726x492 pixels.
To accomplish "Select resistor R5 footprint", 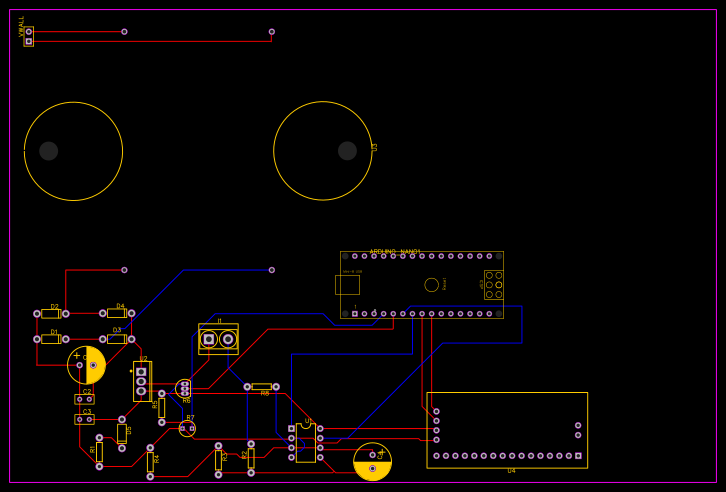I will 162,408.
